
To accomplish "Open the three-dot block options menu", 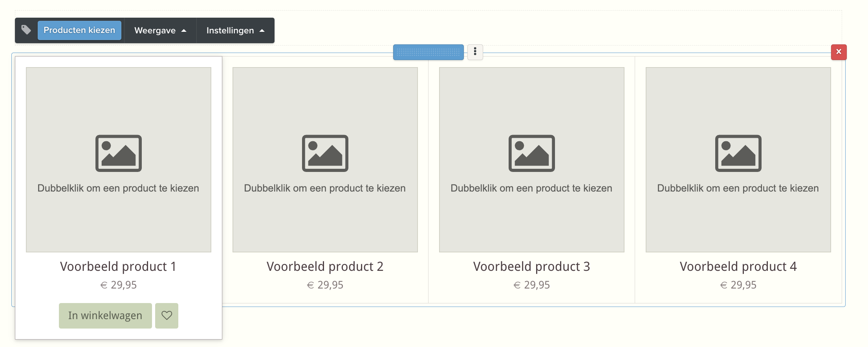I will [x=475, y=52].
